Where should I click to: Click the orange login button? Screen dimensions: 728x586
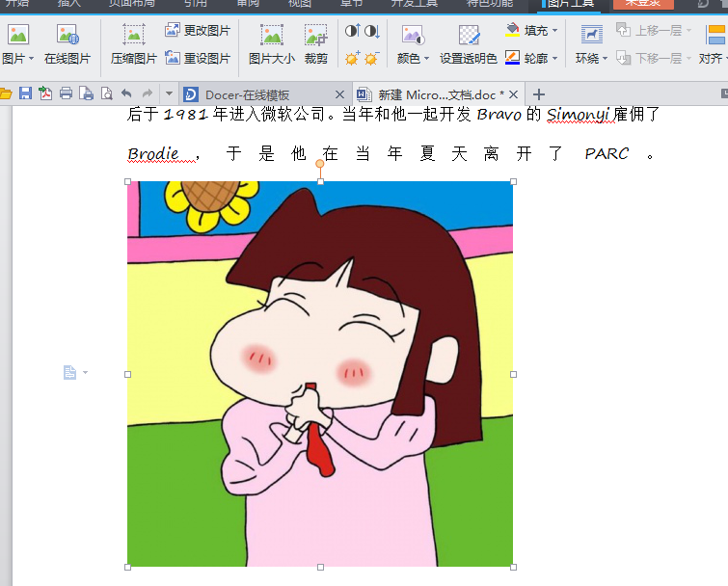click(x=643, y=4)
